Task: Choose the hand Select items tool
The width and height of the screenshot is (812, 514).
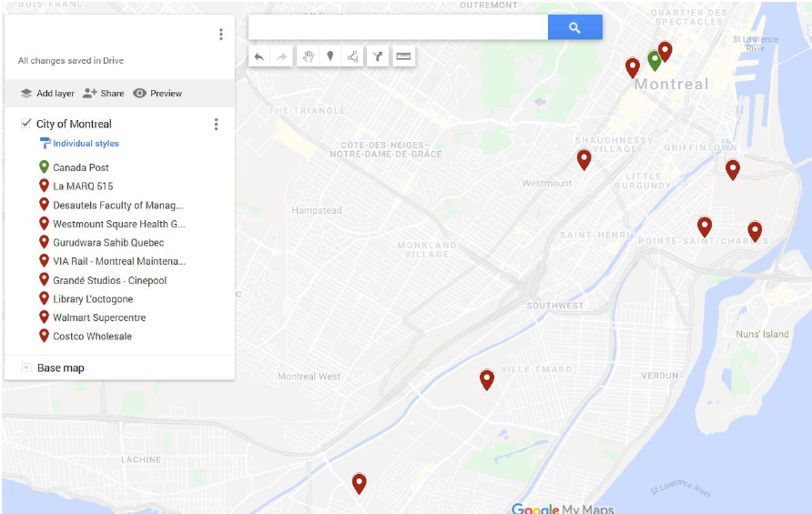Action: tap(308, 56)
